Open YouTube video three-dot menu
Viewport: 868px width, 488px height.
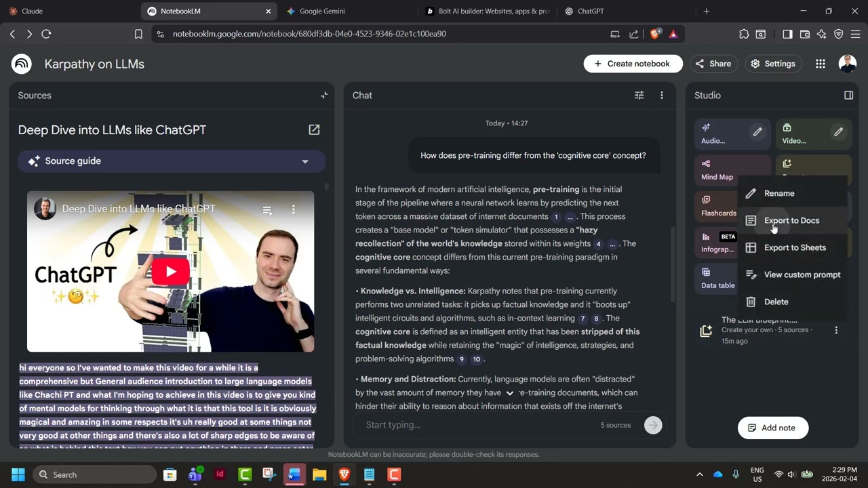294,209
